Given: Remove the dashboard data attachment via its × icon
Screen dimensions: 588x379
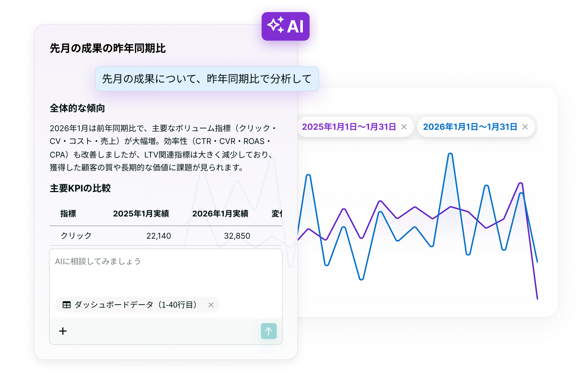Looking at the screenshot, I should (211, 305).
